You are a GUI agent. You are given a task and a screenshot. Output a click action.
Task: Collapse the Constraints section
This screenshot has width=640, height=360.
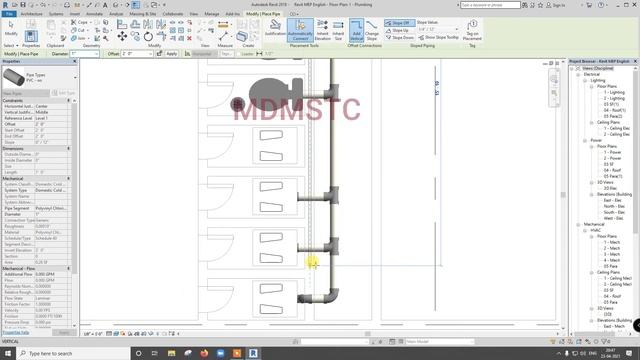tap(69, 100)
